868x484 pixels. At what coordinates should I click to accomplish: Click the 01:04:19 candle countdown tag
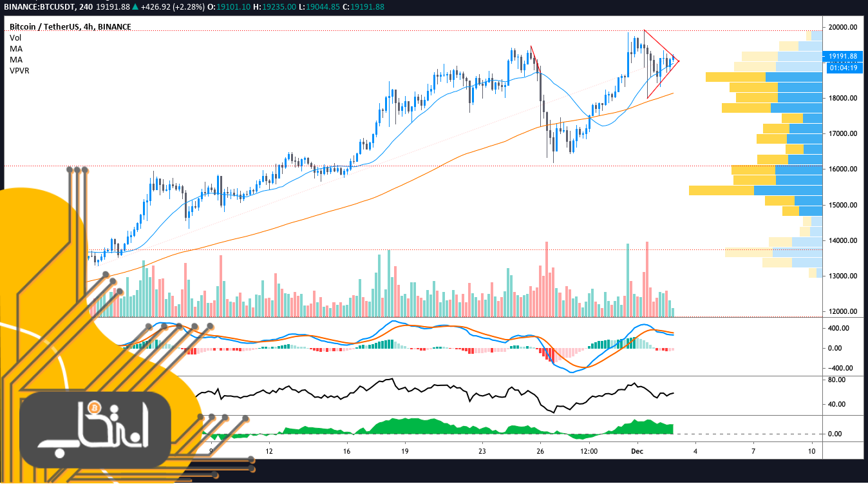click(843, 67)
